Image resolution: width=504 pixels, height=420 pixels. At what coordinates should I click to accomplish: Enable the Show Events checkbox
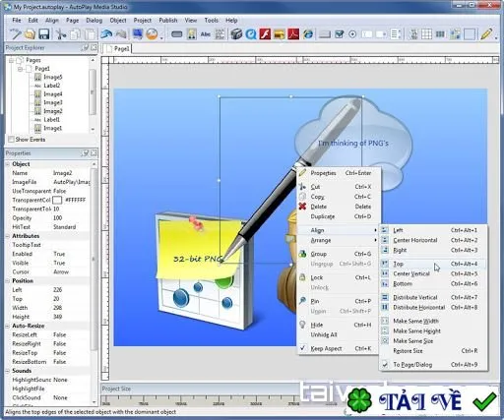11,140
